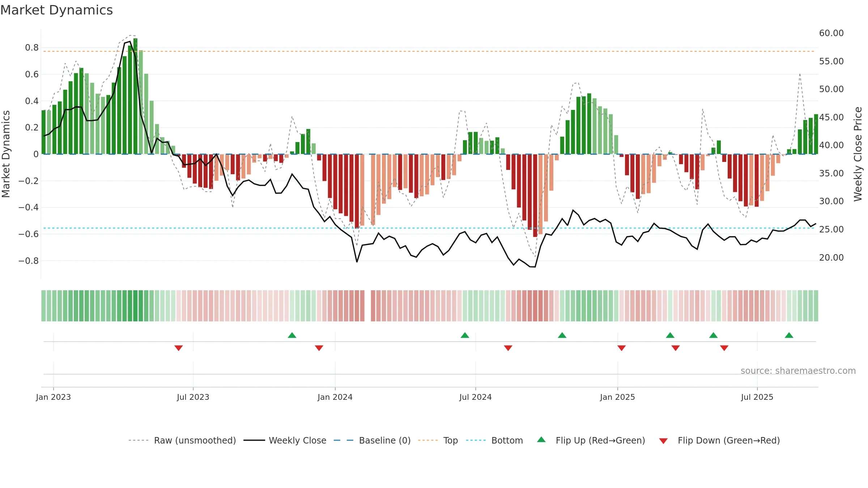868x488 pixels.
Task: Click the green Flip Up triangle in the legend
Action: point(541,440)
